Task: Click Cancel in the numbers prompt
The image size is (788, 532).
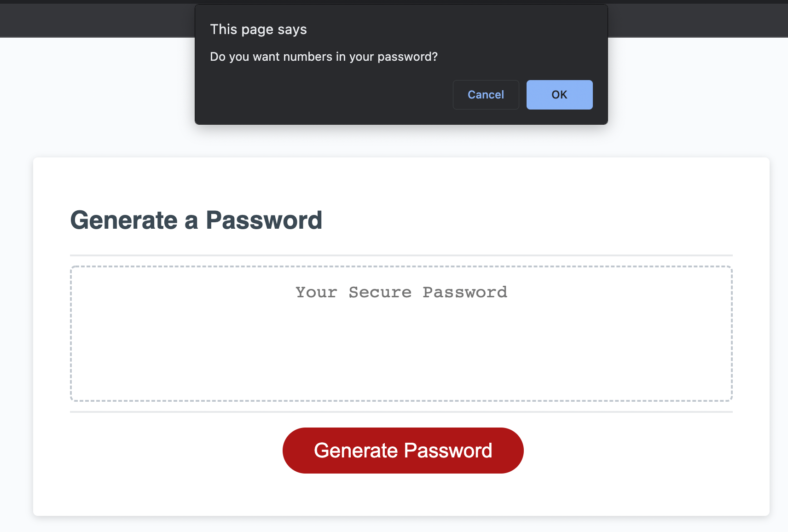Action: pyautogui.click(x=486, y=95)
